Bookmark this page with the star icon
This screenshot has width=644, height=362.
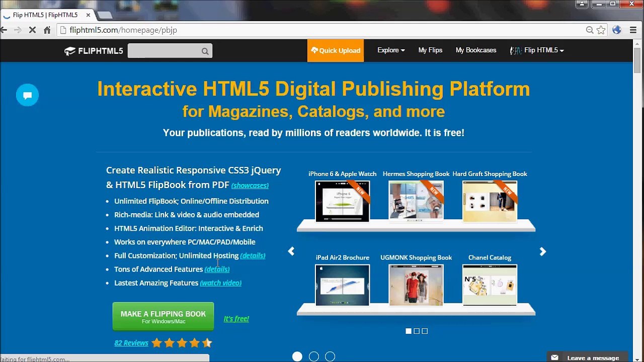coord(601,30)
